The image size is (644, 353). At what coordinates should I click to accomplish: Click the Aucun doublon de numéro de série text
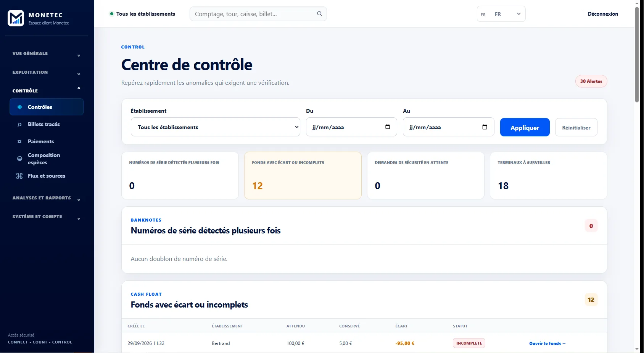click(179, 259)
